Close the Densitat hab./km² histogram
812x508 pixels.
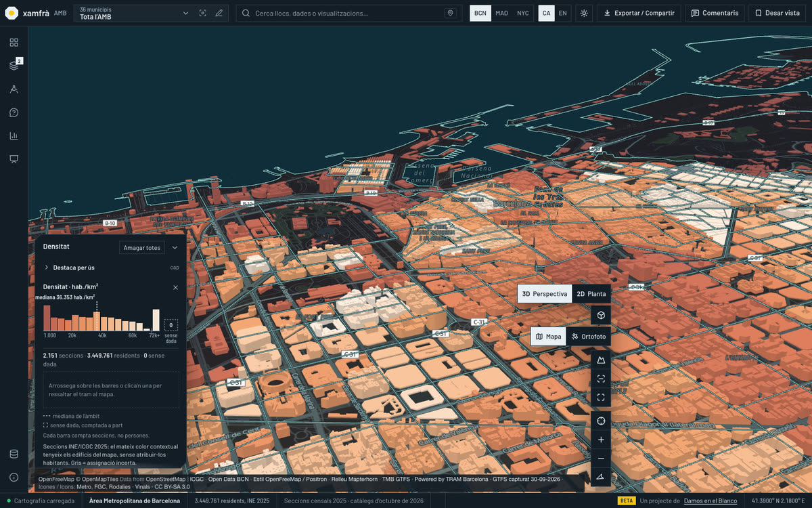(x=175, y=287)
